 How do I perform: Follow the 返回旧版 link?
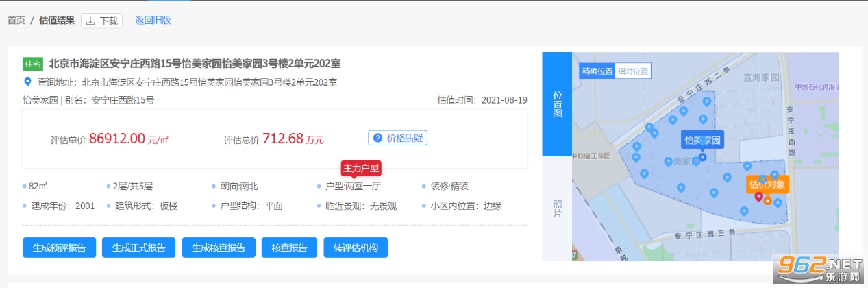pos(153,20)
